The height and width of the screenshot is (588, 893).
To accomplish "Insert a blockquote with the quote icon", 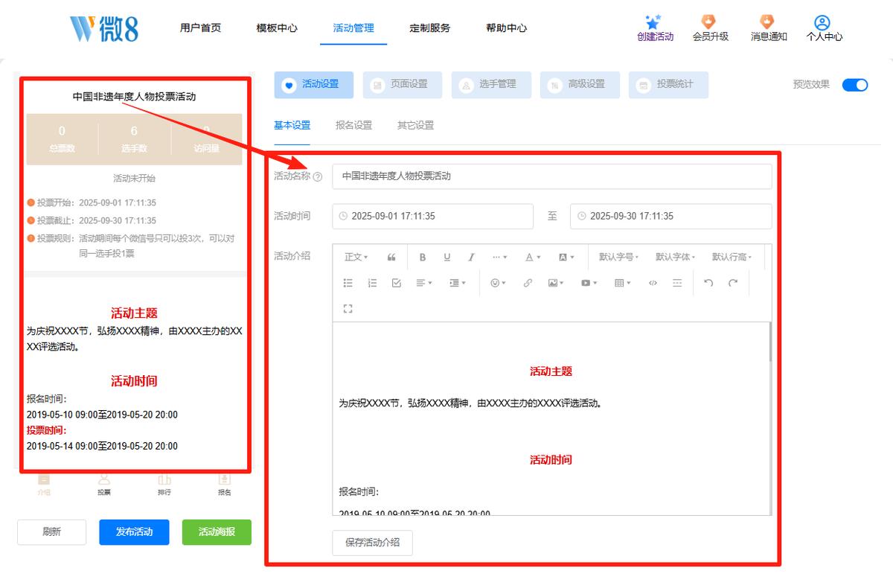I will (x=391, y=257).
